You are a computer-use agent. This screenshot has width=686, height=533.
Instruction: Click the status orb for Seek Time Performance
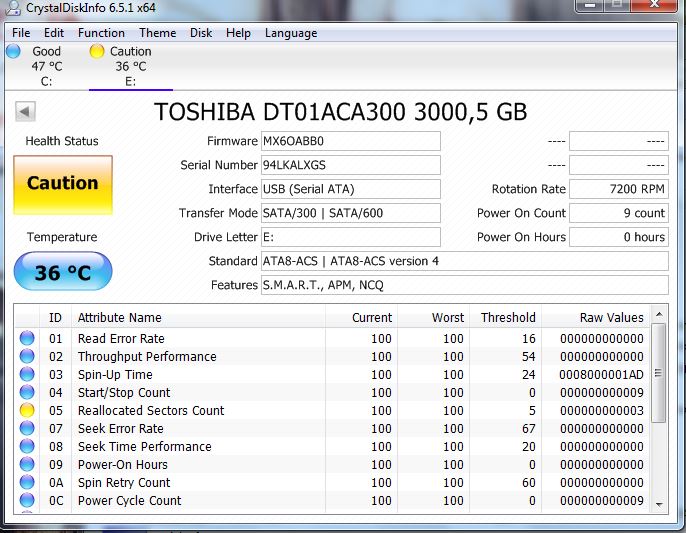click(27, 446)
